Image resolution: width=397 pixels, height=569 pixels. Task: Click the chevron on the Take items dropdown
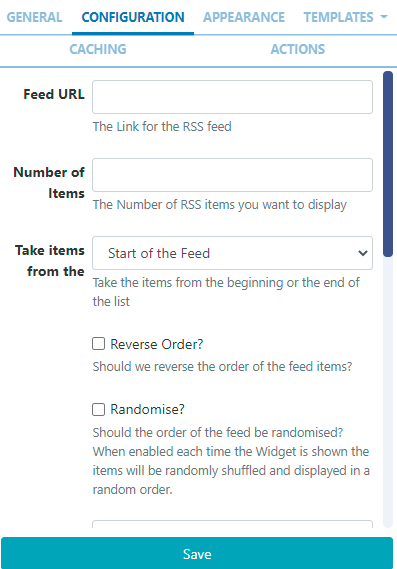[363, 253]
